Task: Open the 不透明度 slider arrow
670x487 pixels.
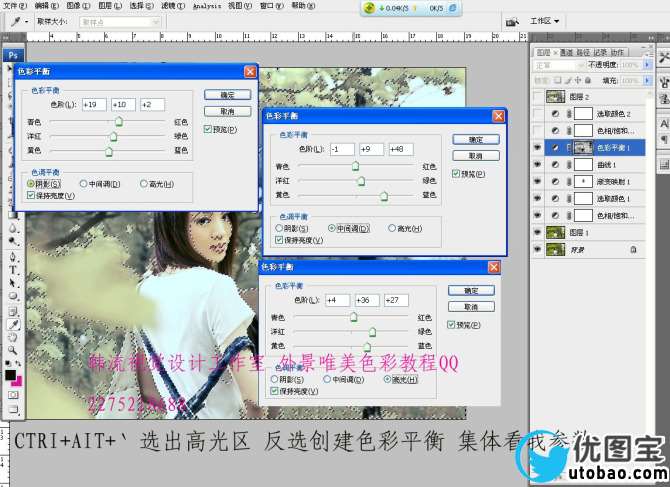Action: (648, 65)
